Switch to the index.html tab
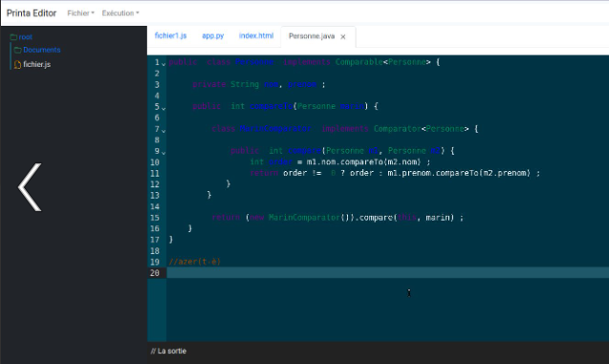 256,35
